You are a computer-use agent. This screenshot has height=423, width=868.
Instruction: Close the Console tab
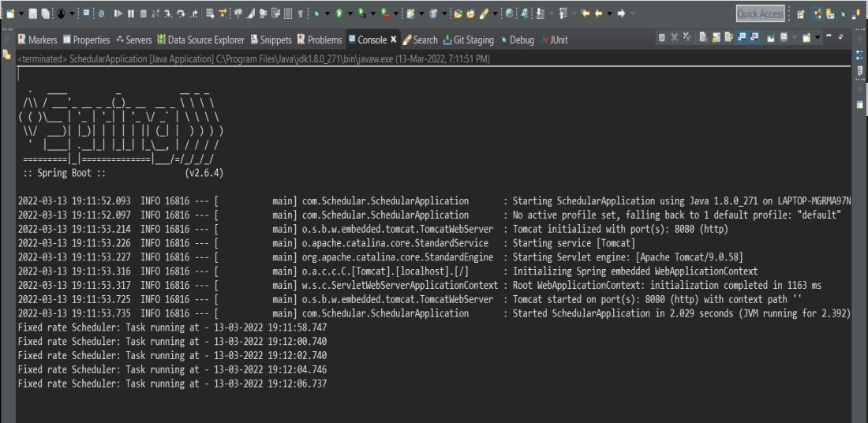pos(394,39)
